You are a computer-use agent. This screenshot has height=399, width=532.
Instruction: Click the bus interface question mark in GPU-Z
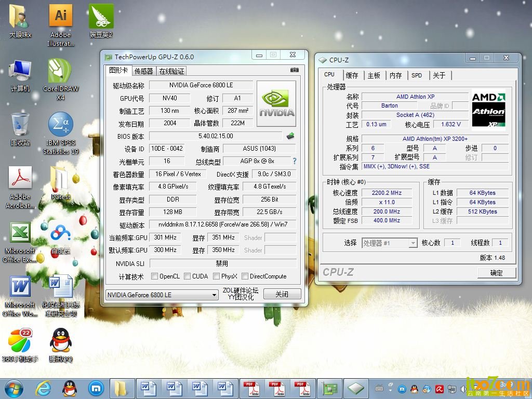coord(295,161)
